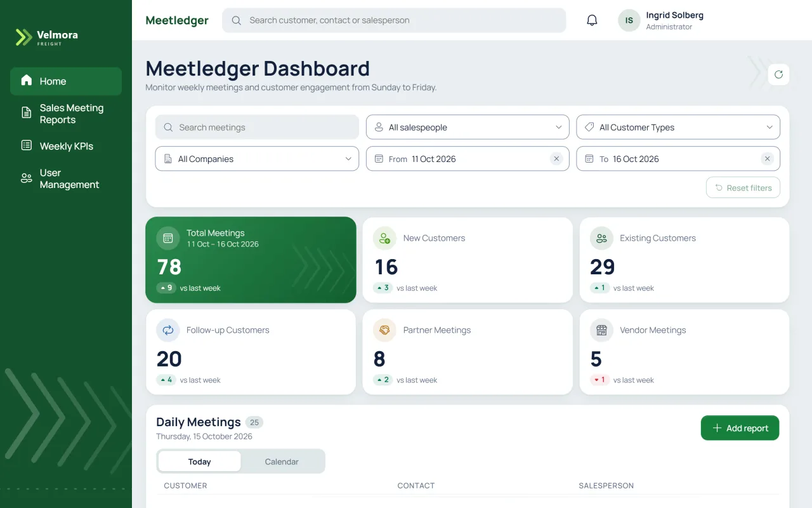Click the IS user avatar

629,20
